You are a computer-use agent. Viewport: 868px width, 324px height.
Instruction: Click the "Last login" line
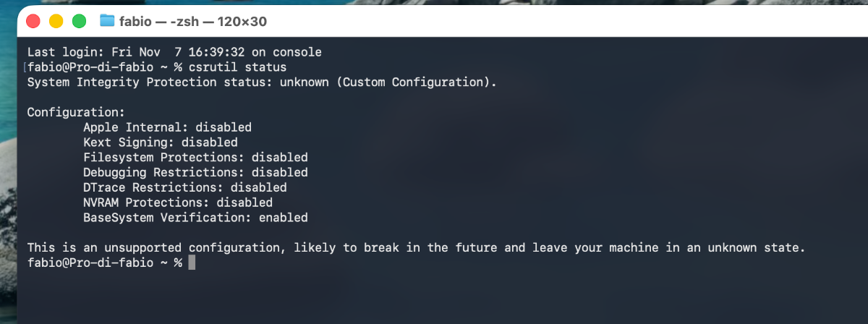coord(174,52)
